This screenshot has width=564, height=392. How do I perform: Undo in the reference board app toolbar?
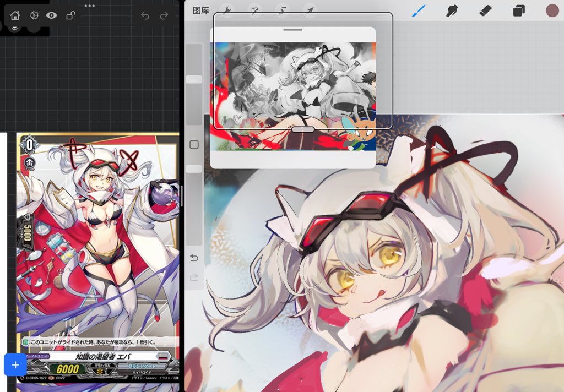tap(145, 15)
